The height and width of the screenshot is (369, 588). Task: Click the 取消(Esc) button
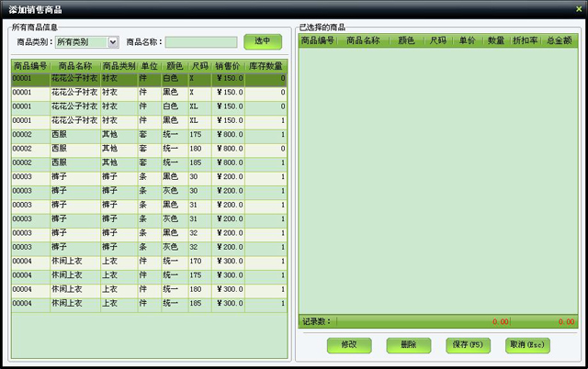pos(527,345)
